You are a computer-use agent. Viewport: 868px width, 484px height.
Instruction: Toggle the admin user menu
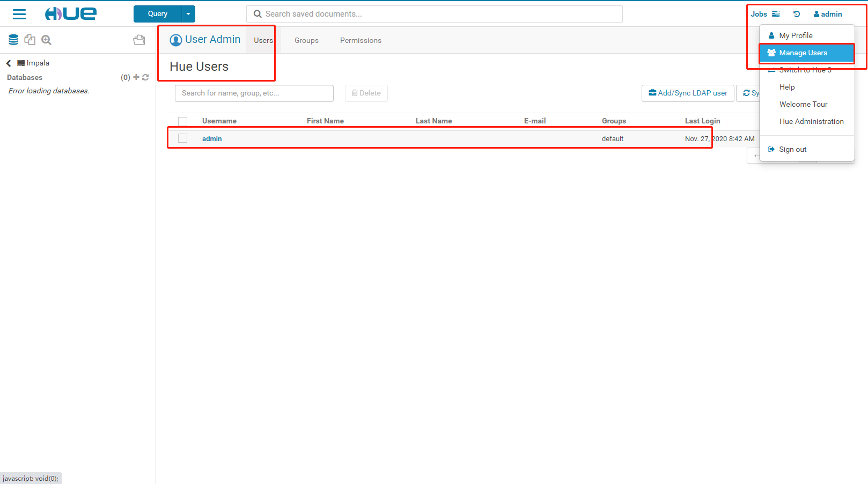coord(828,14)
